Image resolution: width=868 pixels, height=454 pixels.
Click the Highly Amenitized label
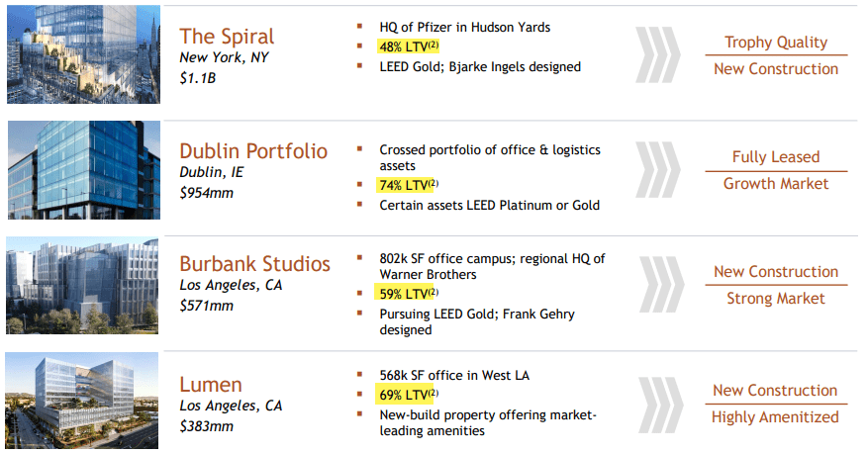click(x=775, y=417)
